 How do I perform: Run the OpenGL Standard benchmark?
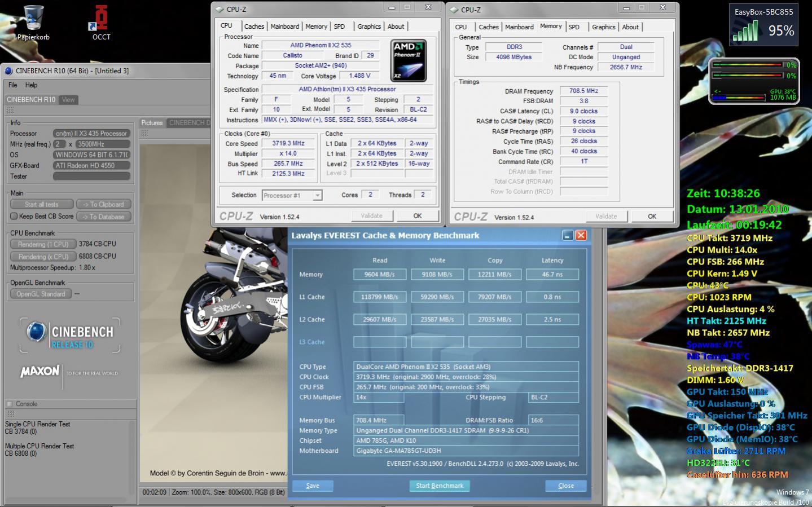click(41, 294)
